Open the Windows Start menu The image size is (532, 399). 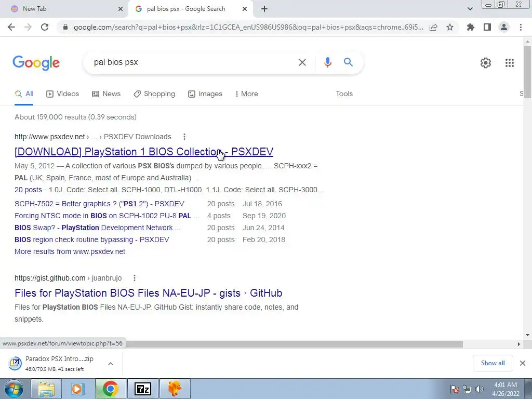14,389
